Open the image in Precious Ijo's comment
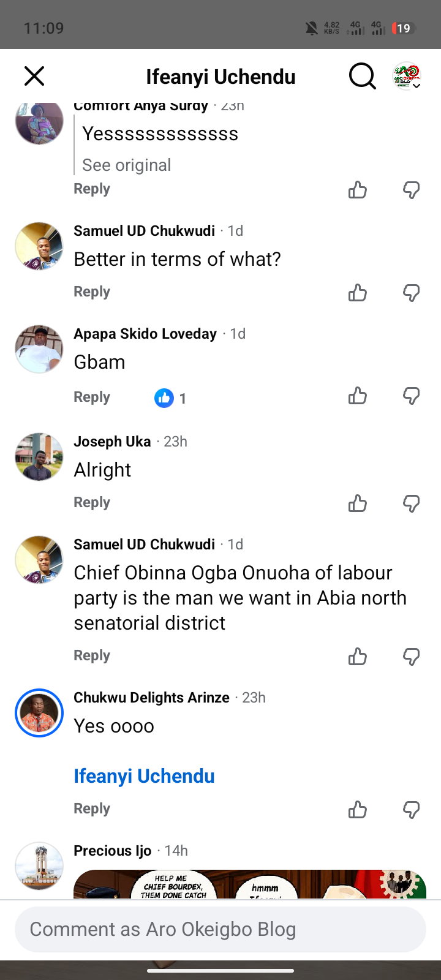This screenshot has height=980, width=441. tap(250, 884)
